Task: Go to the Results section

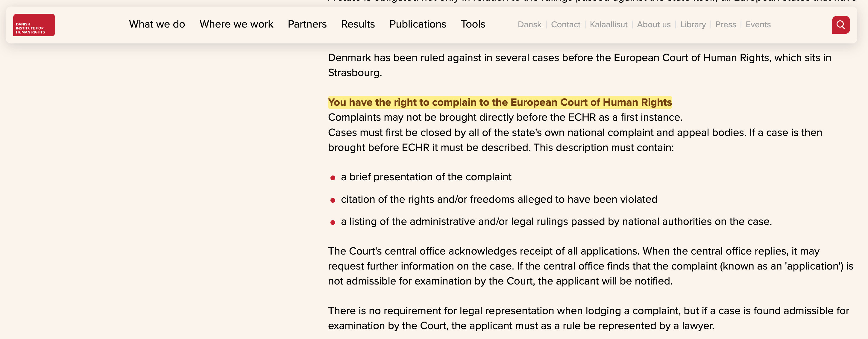Action: click(x=358, y=24)
